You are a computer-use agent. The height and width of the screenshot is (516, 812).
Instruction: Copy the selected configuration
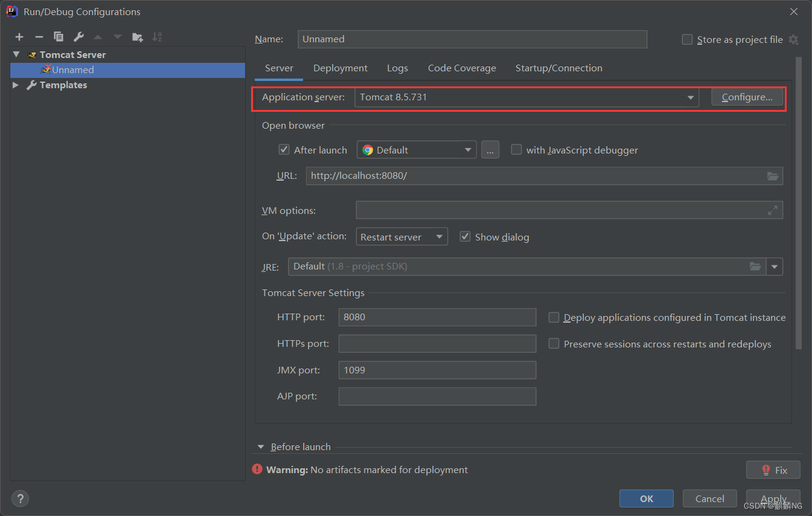click(59, 37)
